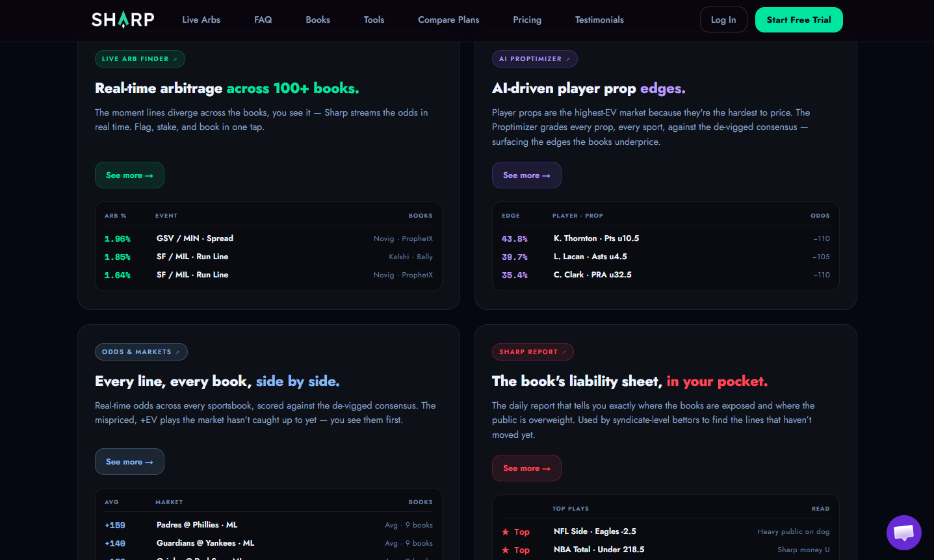934x560 pixels.
Task: Click the star icon in the NFL Side row
Action: [505, 532]
